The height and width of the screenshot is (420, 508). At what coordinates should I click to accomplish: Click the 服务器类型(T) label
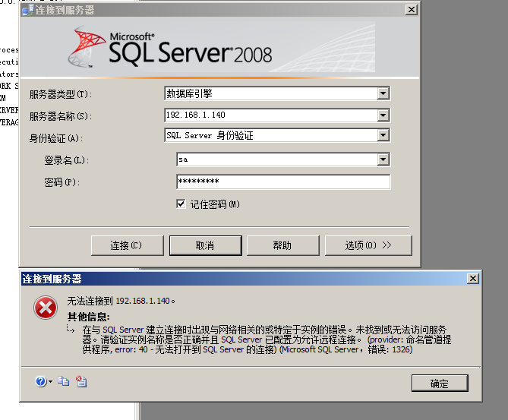point(61,94)
